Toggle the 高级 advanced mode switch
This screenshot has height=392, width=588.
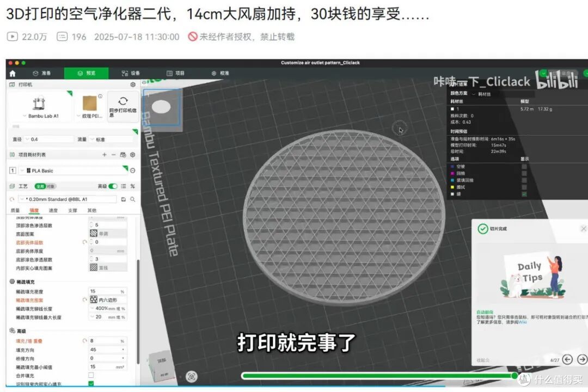pyautogui.click(x=113, y=186)
